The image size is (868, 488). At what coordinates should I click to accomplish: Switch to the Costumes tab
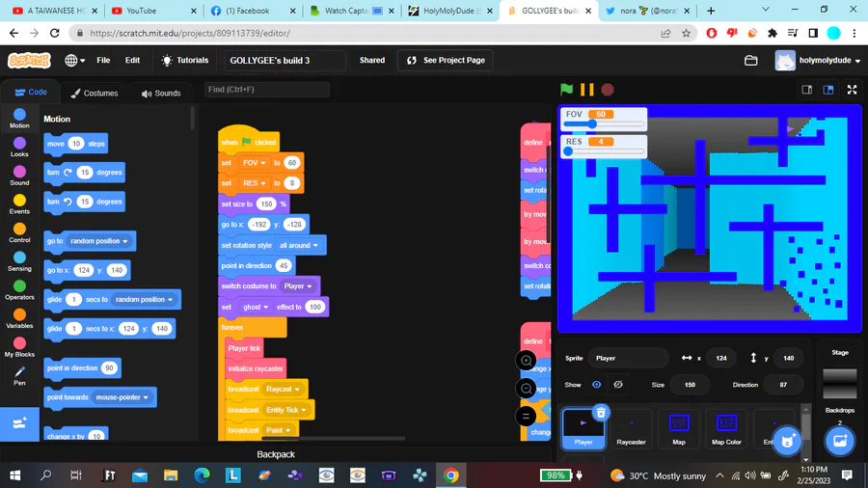(95, 93)
